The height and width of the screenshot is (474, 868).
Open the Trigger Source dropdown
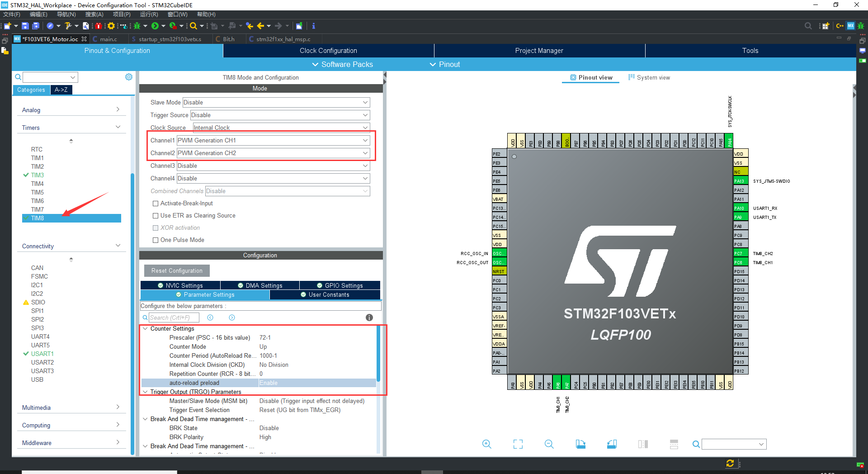click(x=280, y=115)
